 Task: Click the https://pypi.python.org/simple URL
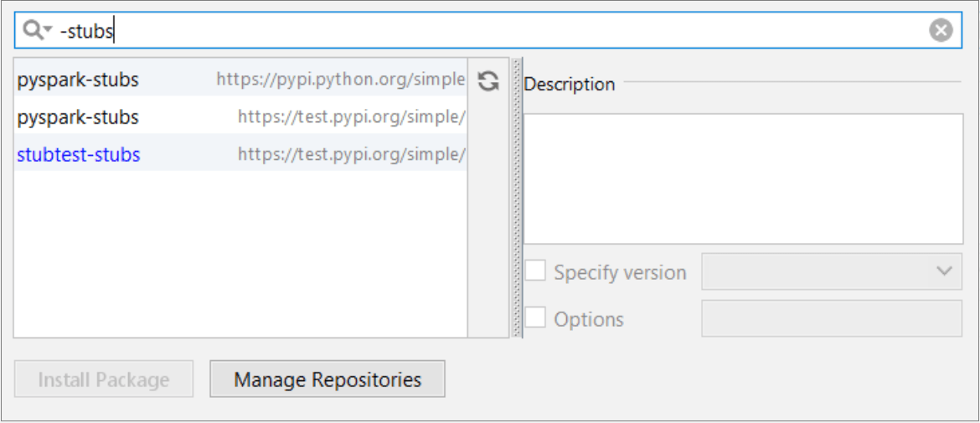pos(340,80)
